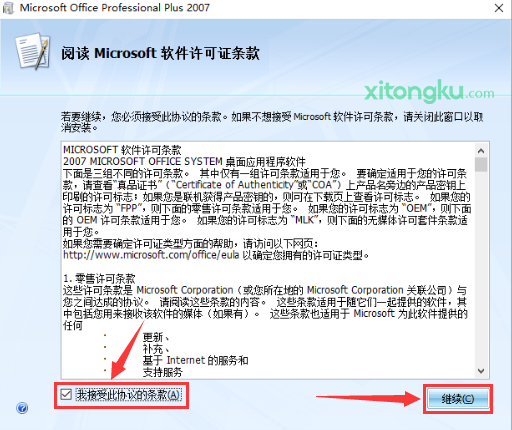This screenshot has width=512, height=430.
Task: Click the microsoft.com/office/eula URL text
Action: pos(151,255)
